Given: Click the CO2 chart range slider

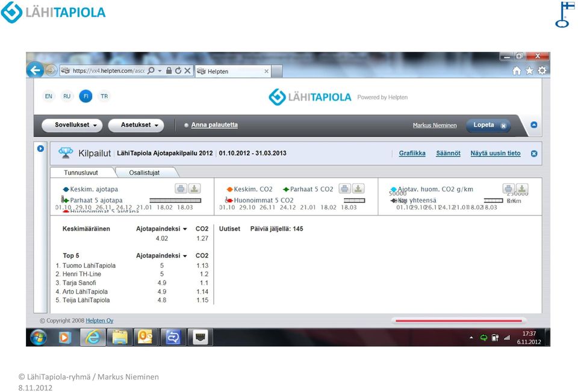Looking at the screenshot, I should point(354,201).
